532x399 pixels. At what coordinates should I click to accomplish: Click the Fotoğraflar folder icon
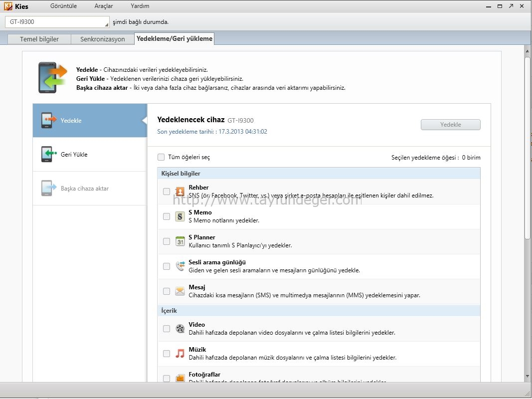(180, 378)
